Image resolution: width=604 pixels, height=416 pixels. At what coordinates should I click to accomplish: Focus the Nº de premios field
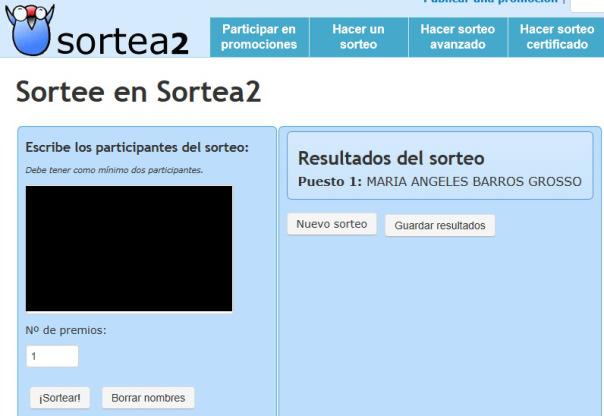pos(52,356)
